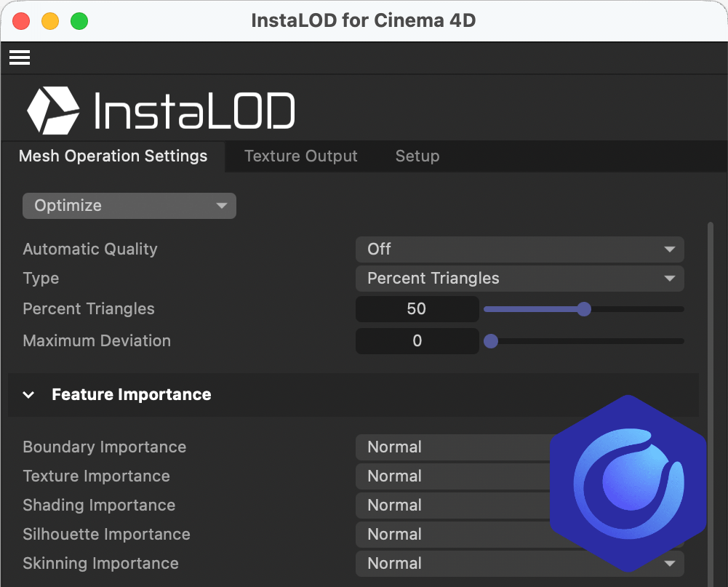Image resolution: width=728 pixels, height=587 pixels.
Task: Switch to Mesh Operation Settings tab
Action: click(x=113, y=156)
